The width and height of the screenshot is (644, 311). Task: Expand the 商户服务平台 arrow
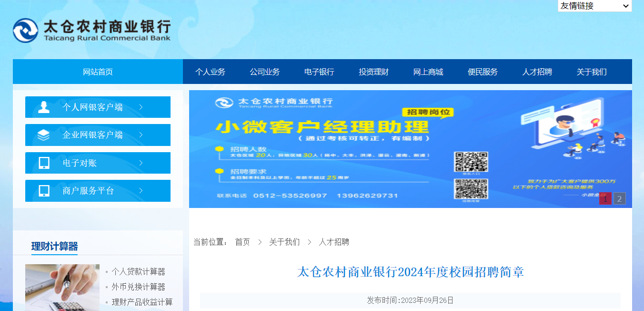click(x=141, y=191)
